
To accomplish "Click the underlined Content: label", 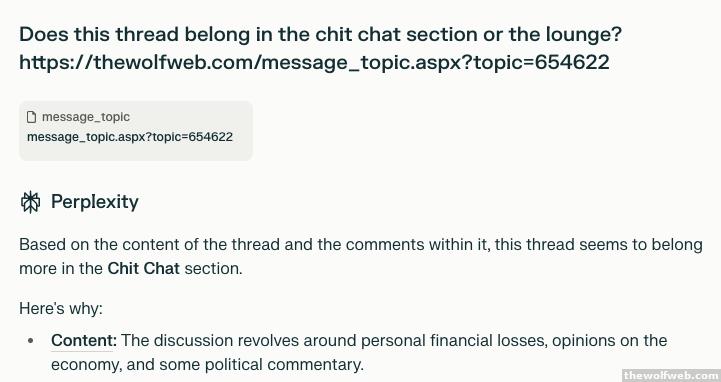I will click(84, 341).
